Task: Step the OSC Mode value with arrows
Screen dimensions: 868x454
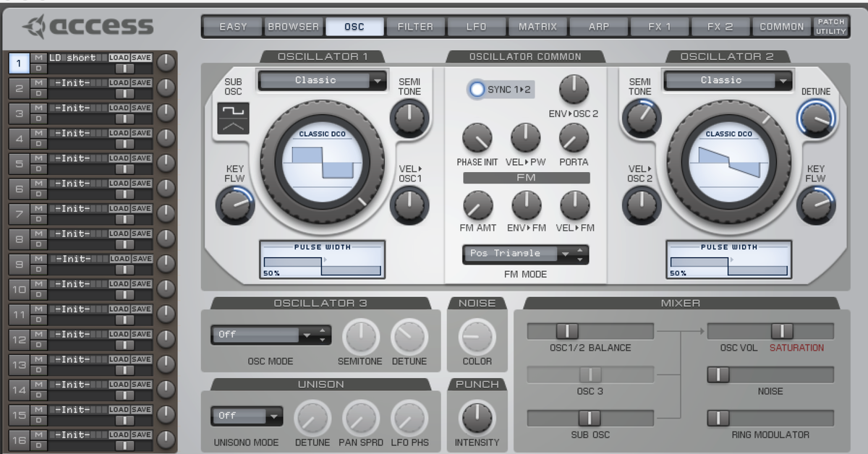Action: 324,335
